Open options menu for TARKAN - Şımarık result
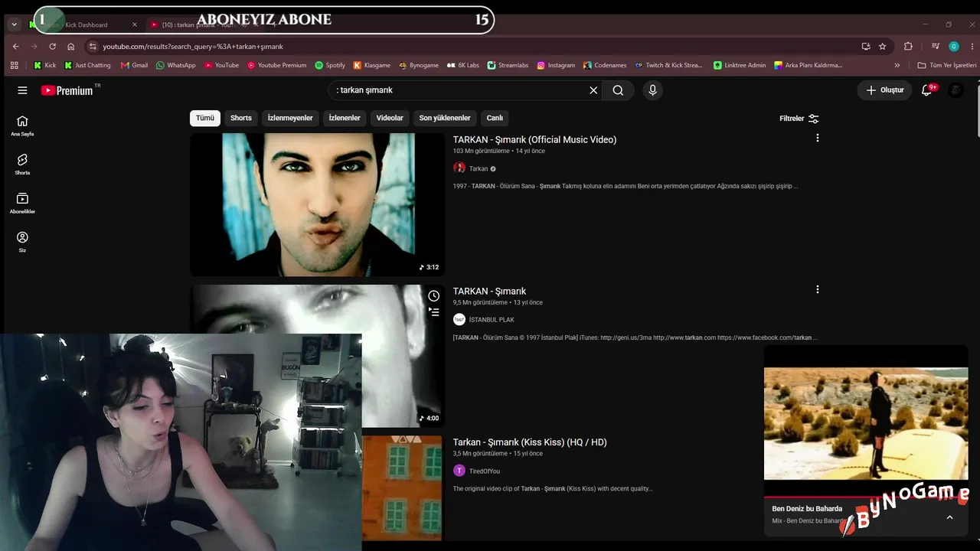 point(818,290)
